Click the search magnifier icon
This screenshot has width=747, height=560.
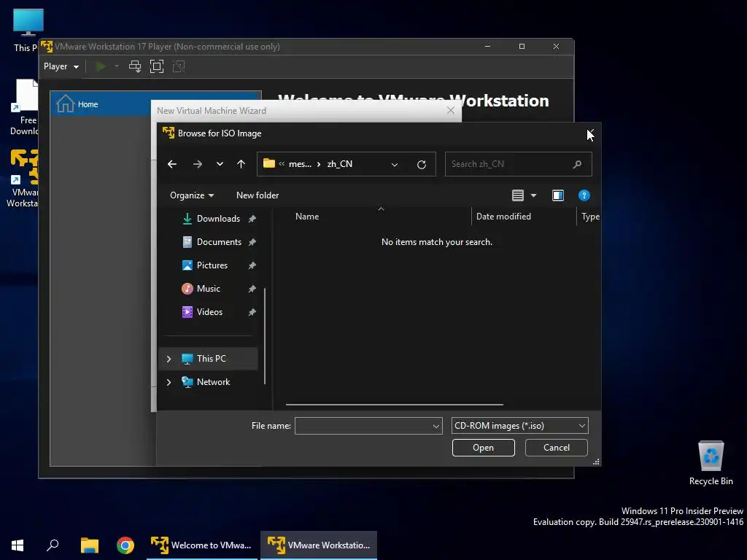[578, 164]
